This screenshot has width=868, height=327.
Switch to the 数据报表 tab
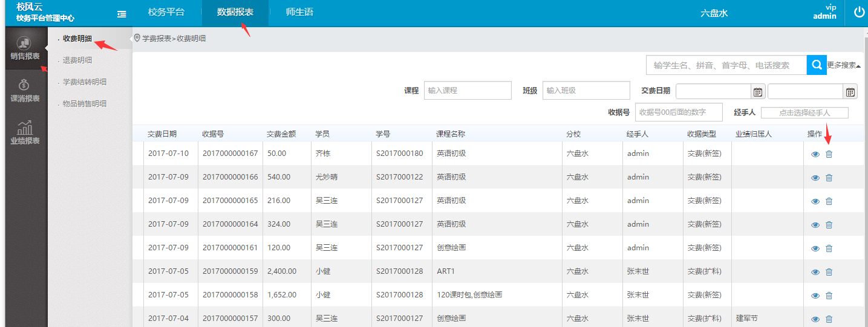tap(235, 12)
